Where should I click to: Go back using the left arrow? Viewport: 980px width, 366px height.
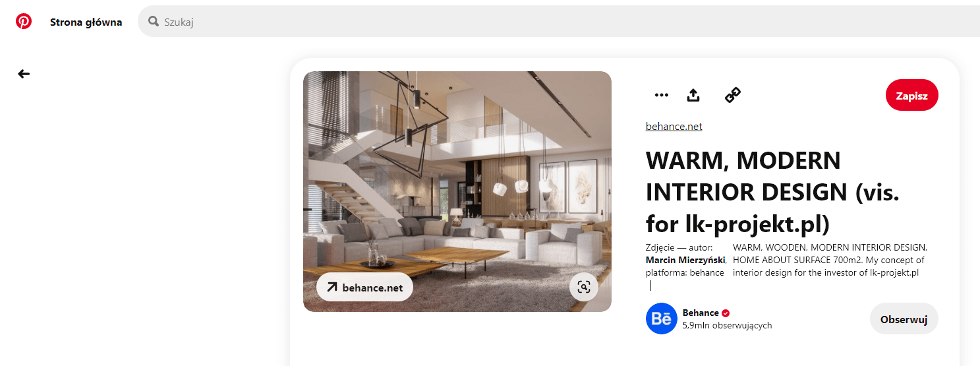tap(24, 74)
